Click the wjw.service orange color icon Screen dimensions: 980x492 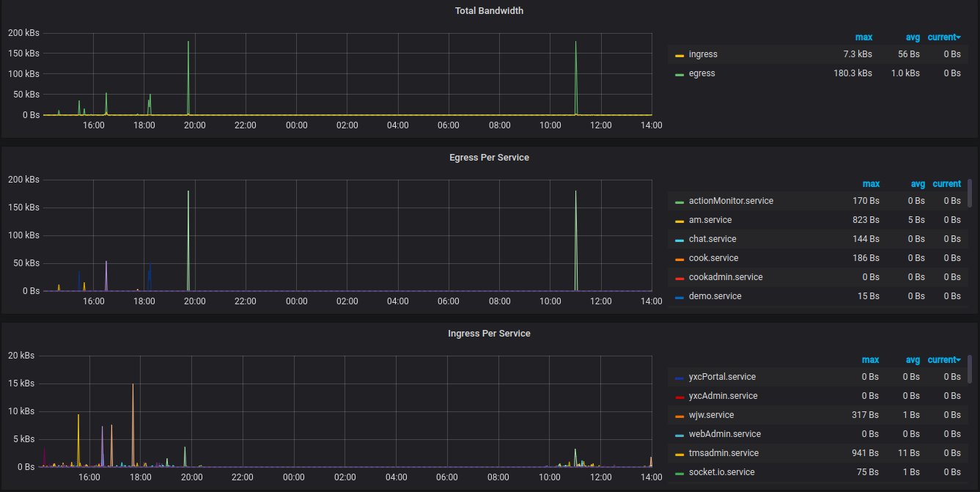point(679,416)
